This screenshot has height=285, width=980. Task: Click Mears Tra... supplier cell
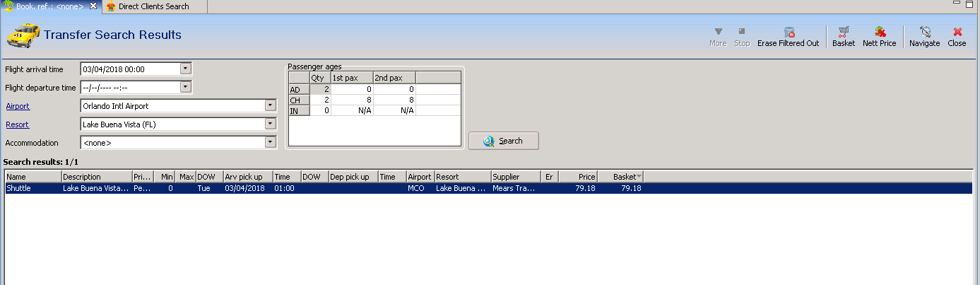pos(516,189)
